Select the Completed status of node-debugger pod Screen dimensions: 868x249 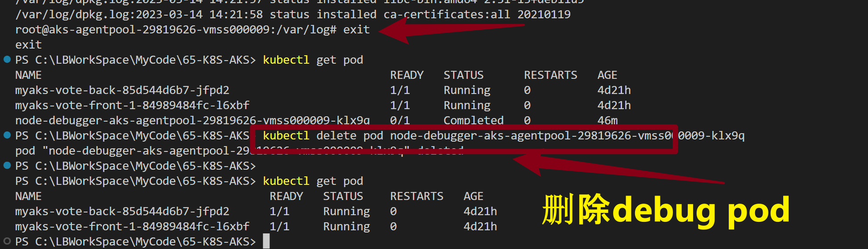(473, 120)
